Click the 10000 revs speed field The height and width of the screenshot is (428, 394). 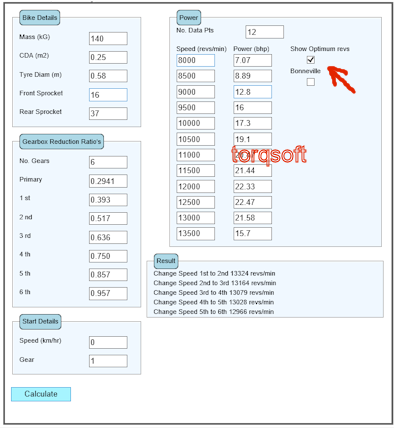pos(195,123)
